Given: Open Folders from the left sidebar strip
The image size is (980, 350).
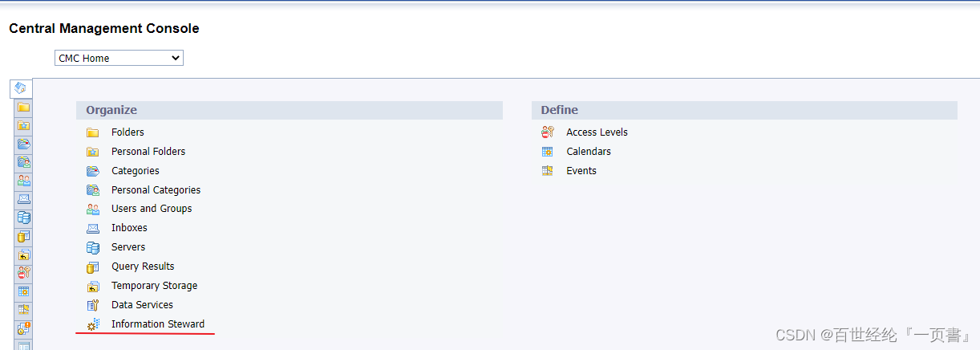Looking at the screenshot, I should [x=24, y=107].
